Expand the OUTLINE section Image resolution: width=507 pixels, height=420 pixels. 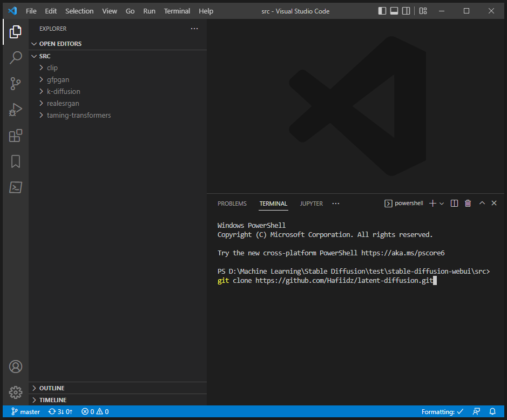tap(118, 388)
